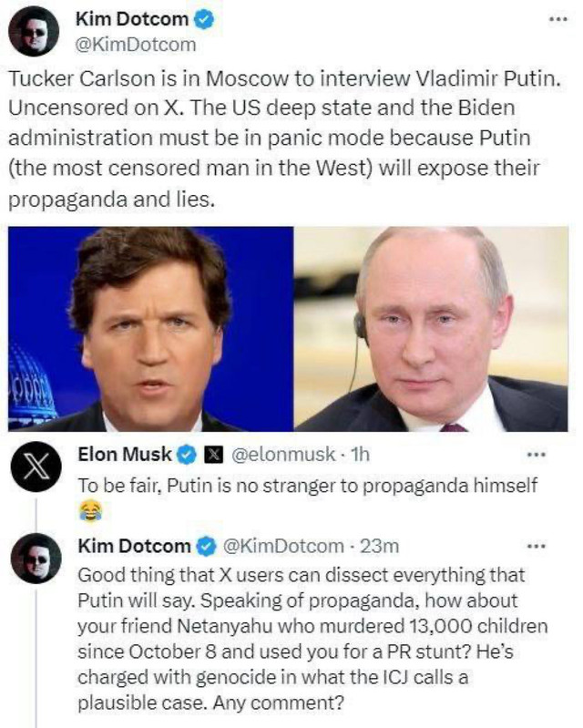The width and height of the screenshot is (583, 728).
Task: Open the 23m timestamp on the bottom reply
Action: [x=370, y=546]
